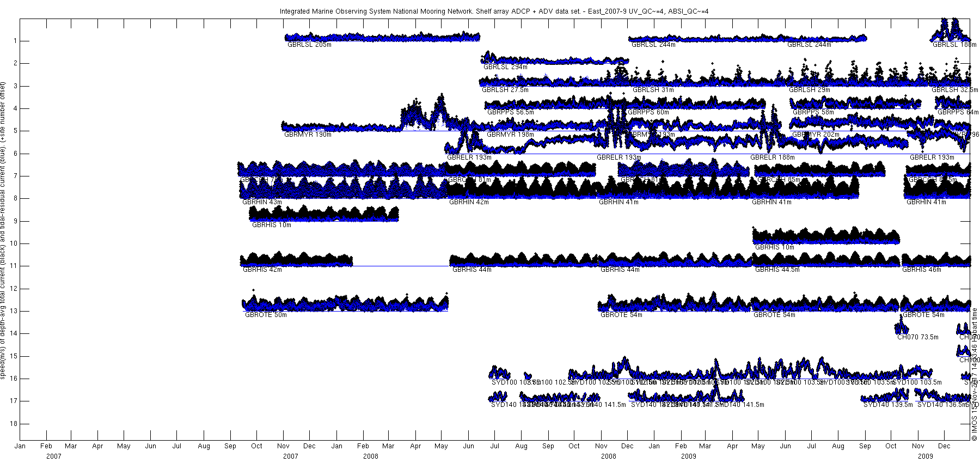Click the 'CH070 73.5m' label
The image size is (980, 463).
tap(918, 337)
